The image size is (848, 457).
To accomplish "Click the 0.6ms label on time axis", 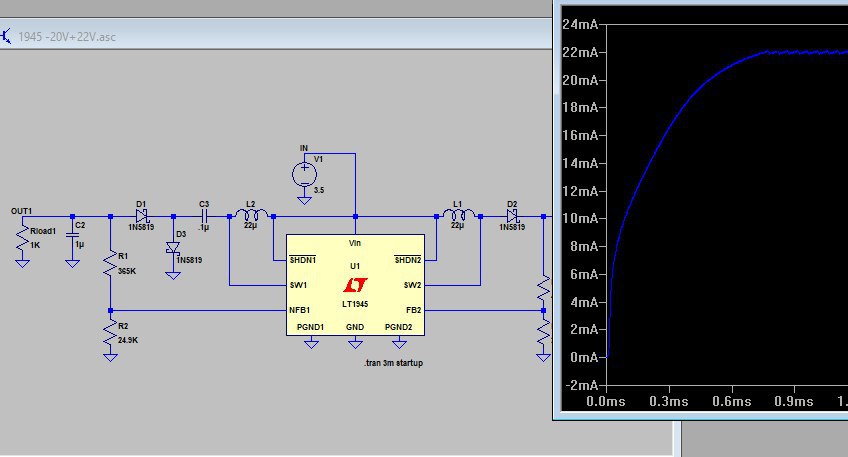I will pos(732,401).
